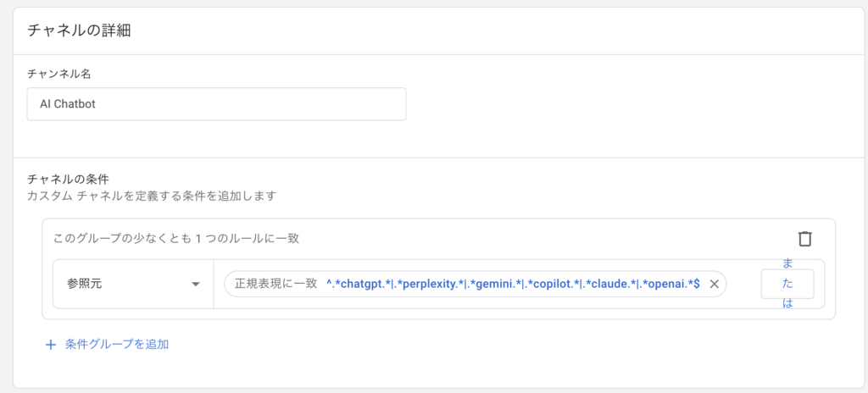The image size is (868, 393).
Task: Click the カスタム チャネルを定義する条件 description text
Action: coord(152,196)
